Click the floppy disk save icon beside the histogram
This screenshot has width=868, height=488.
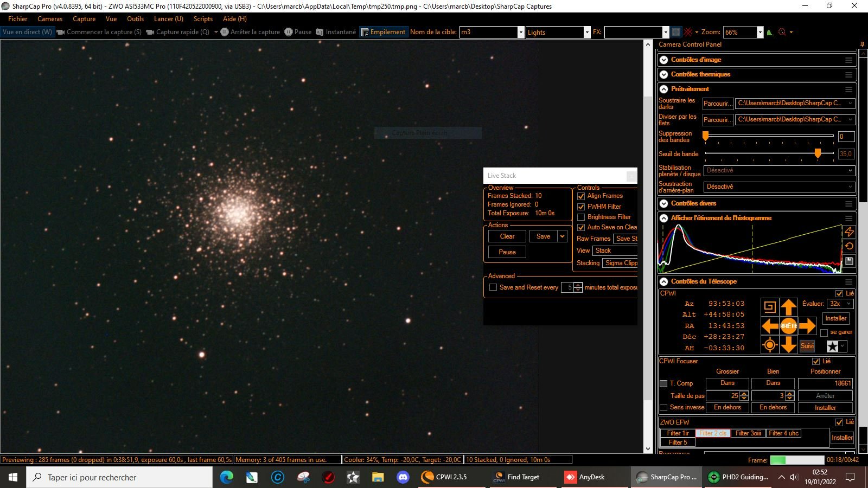(849, 261)
